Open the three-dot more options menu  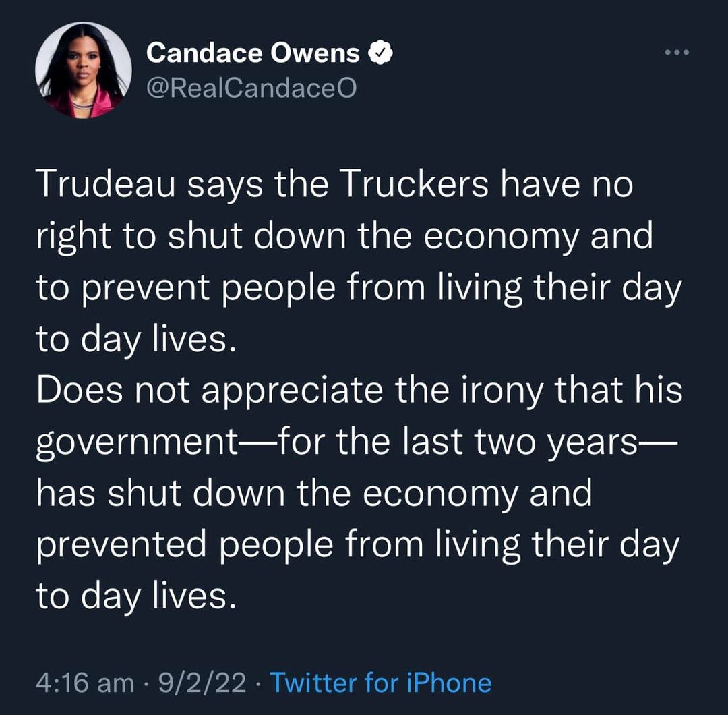677,52
